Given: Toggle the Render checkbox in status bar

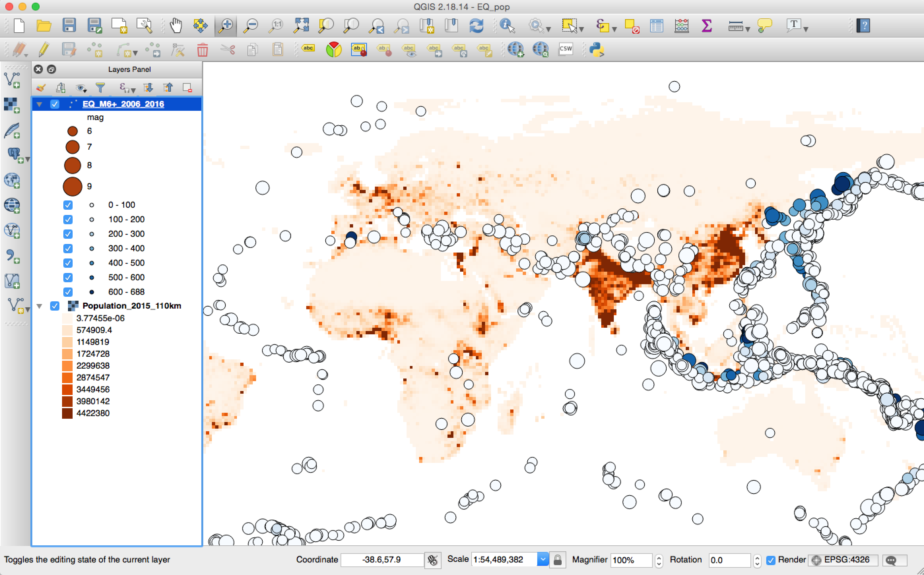Looking at the screenshot, I should tap(771, 560).
